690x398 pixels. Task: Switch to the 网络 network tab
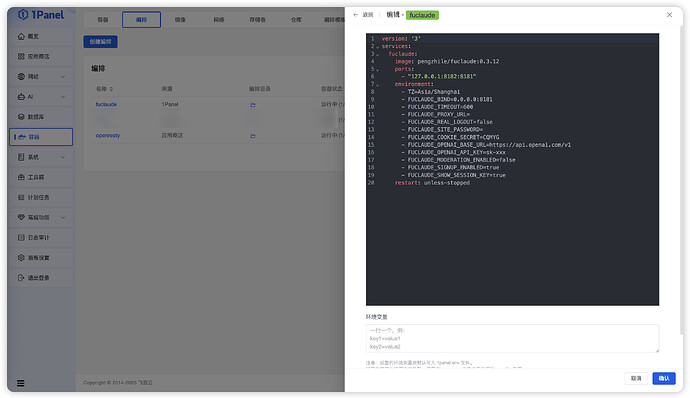(219, 20)
